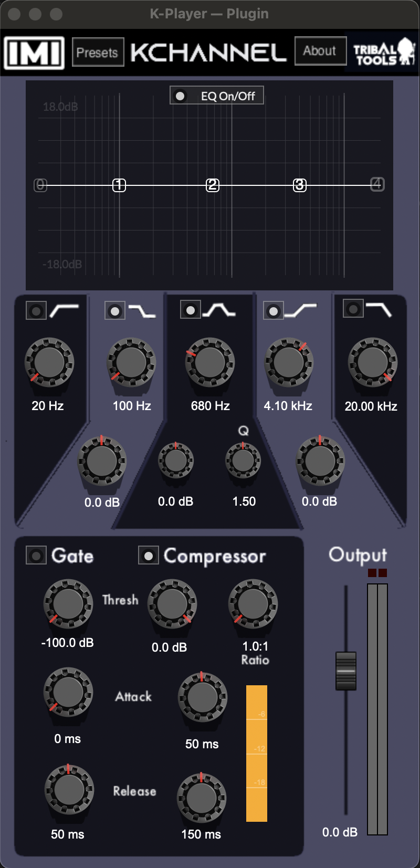Click the 20.00 kHz frequency knob
The width and height of the screenshot is (420, 868).
[372, 363]
